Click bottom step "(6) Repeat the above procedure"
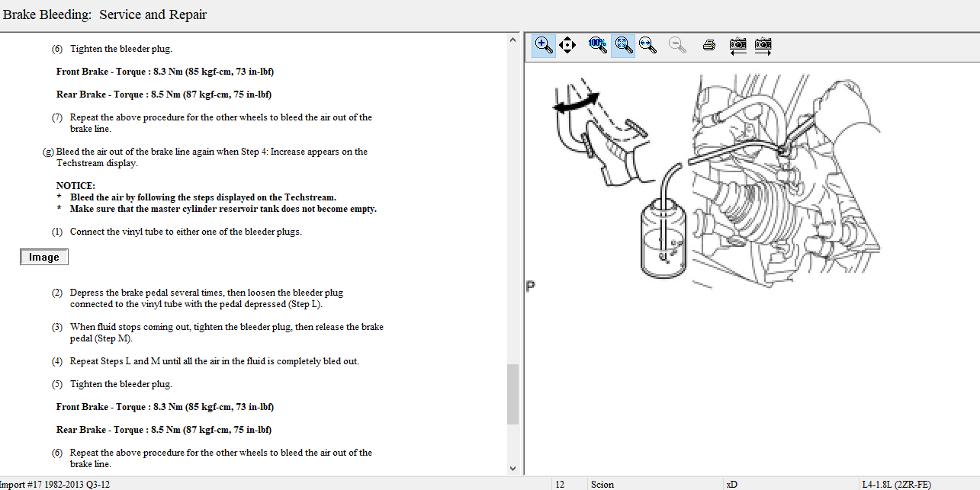This screenshot has width=980, height=490. (x=212, y=459)
